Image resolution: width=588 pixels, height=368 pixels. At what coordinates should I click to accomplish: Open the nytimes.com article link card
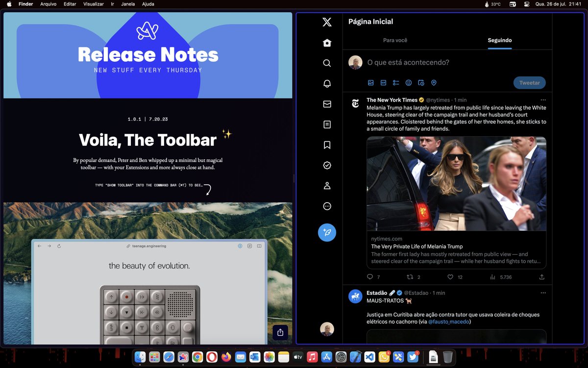click(457, 250)
